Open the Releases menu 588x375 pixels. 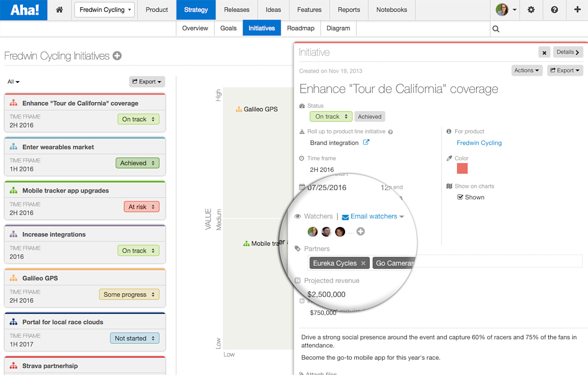(237, 10)
